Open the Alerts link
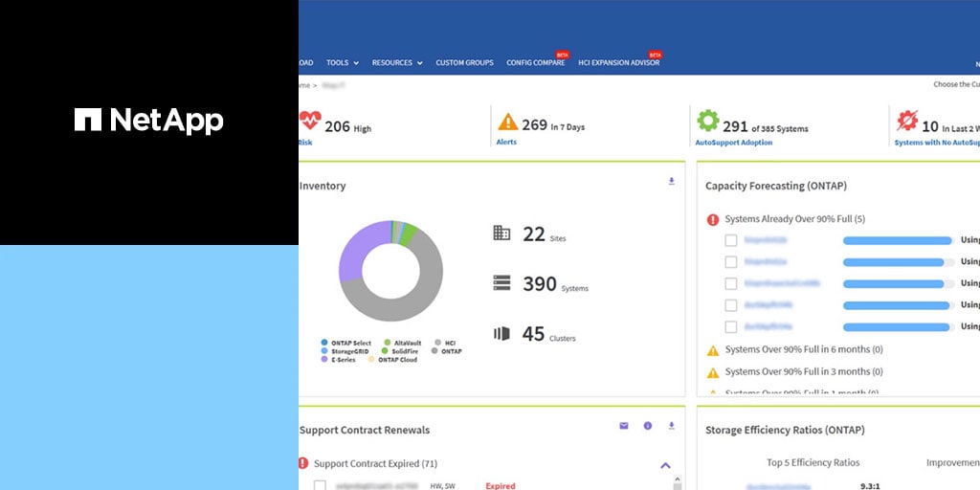Viewport: 980px width, 490px height. pos(506,143)
